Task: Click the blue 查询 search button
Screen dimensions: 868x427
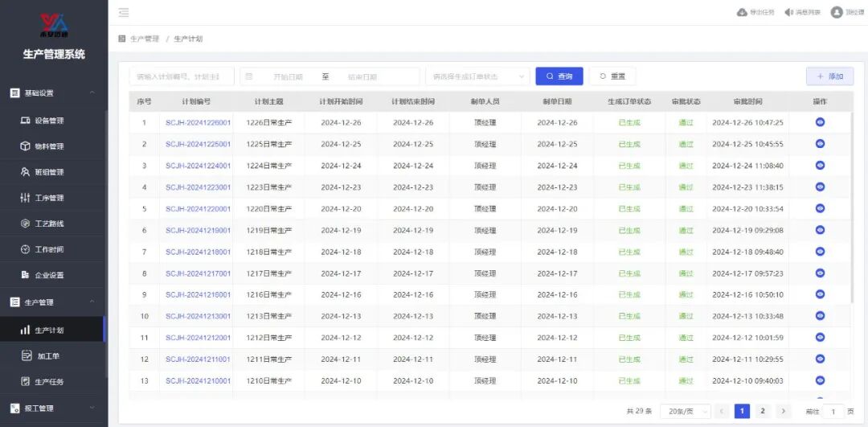Action: [559, 76]
